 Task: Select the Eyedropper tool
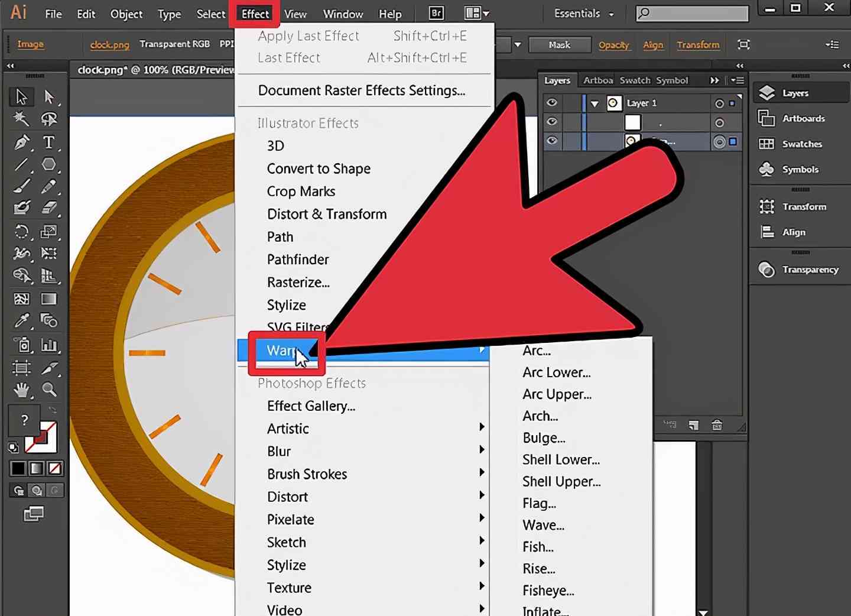click(x=21, y=321)
